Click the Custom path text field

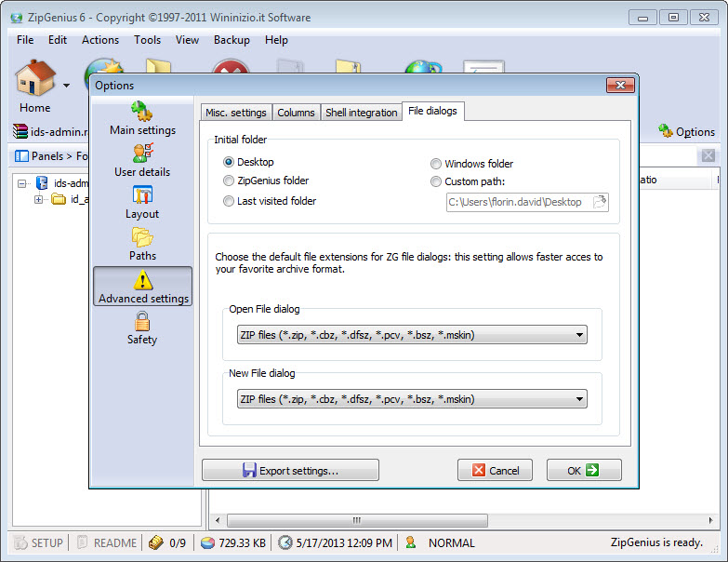(527, 202)
